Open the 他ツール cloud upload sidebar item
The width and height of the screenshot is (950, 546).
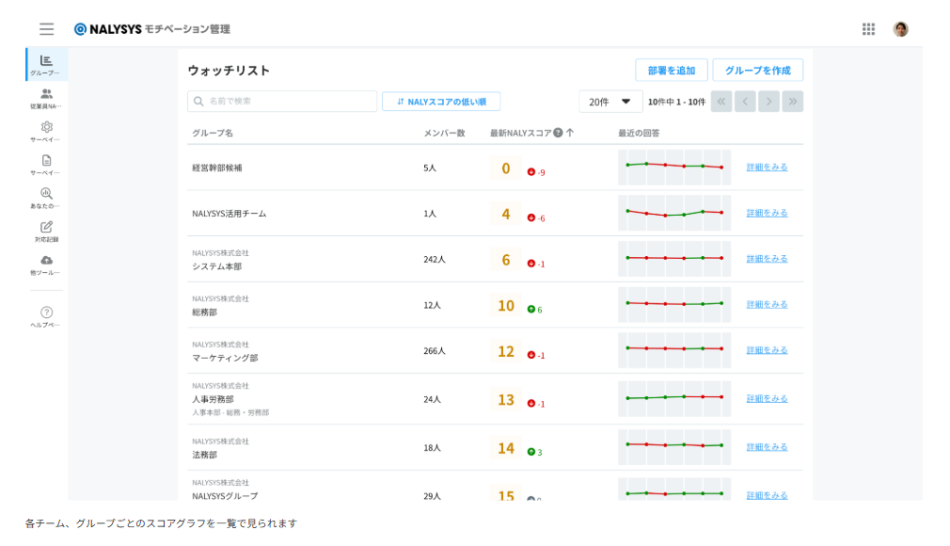pos(46,264)
